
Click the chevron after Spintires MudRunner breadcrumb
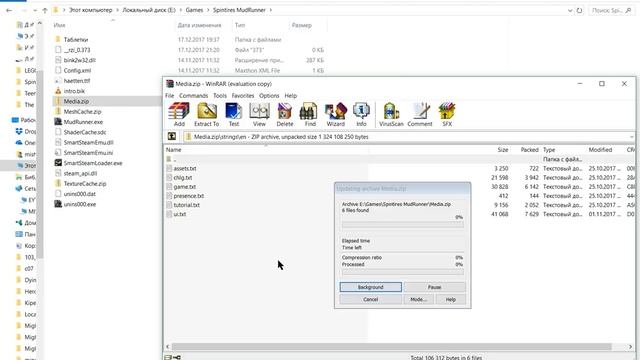click(x=271, y=10)
